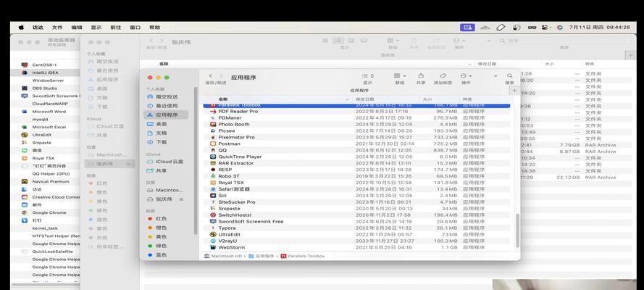Select OBS Studio in Activity Monitor list
The width and height of the screenshot is (644, 290).
45,88
